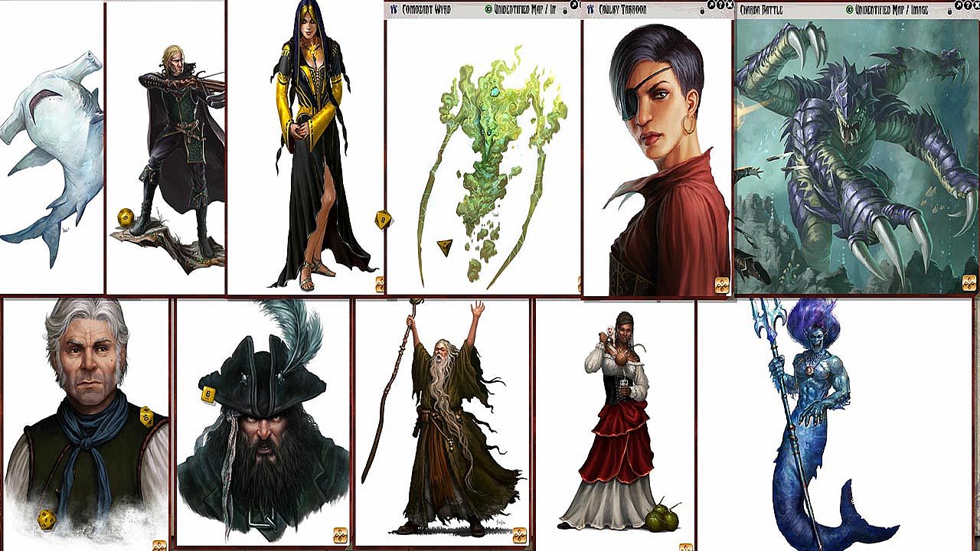Select the green wisp creature image
The height and width of the screenshot is (551, 980).
pos(483,156)
